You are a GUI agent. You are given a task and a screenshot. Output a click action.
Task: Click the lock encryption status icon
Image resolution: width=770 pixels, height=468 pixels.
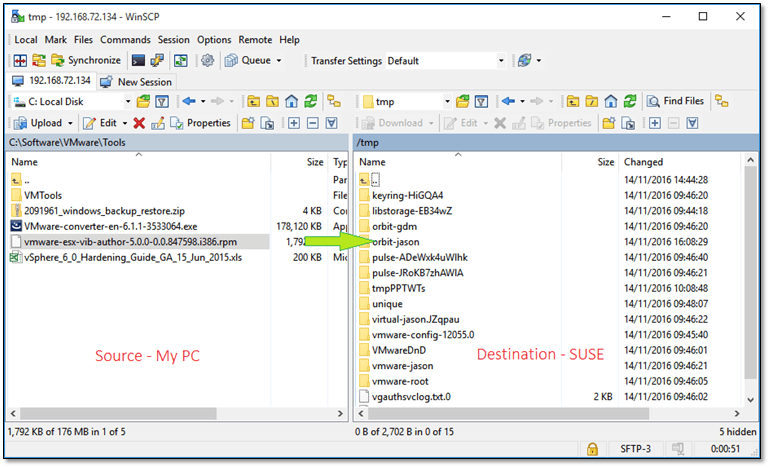(x=592, y=449)
